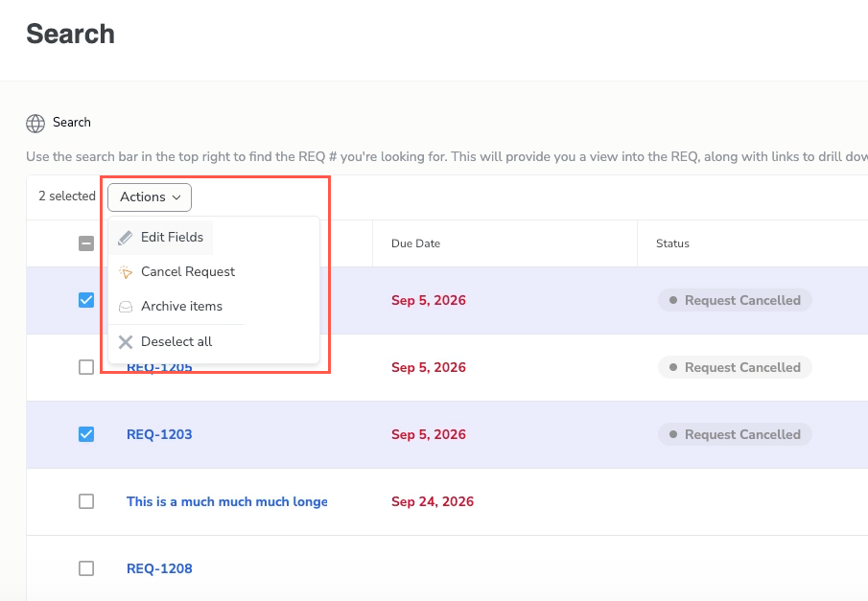Image resolution: width=868 pixels, height=601 pixels.
Task: Click the Sep 24, 2026 due date
Action: tap(433, 501)
